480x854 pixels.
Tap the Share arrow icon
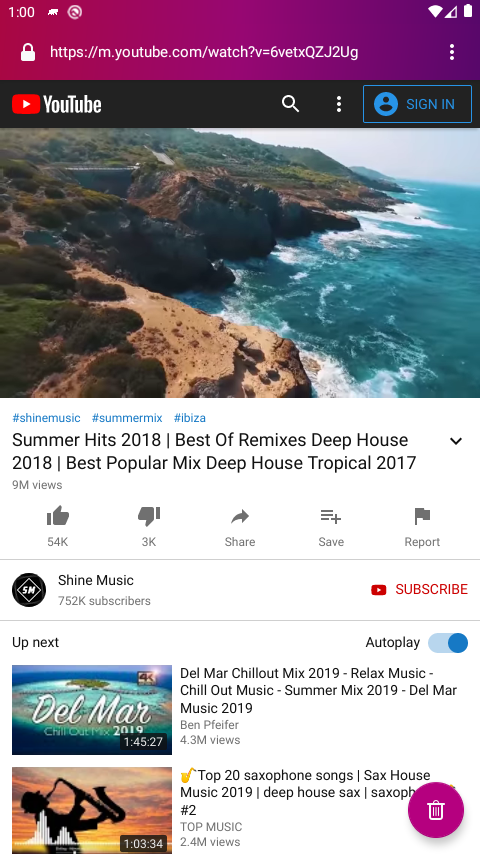pyautogui.click(x=240, y=516)
